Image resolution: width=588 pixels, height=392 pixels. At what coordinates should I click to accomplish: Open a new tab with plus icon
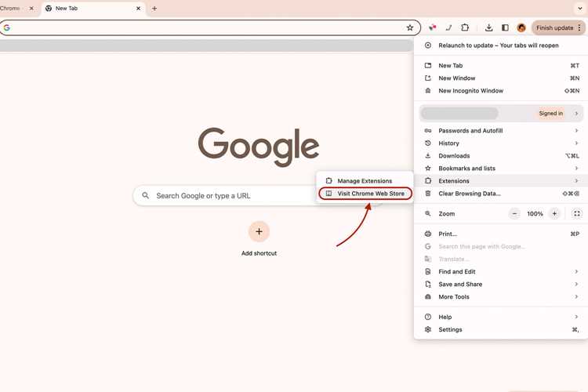(x=154, y=9)
